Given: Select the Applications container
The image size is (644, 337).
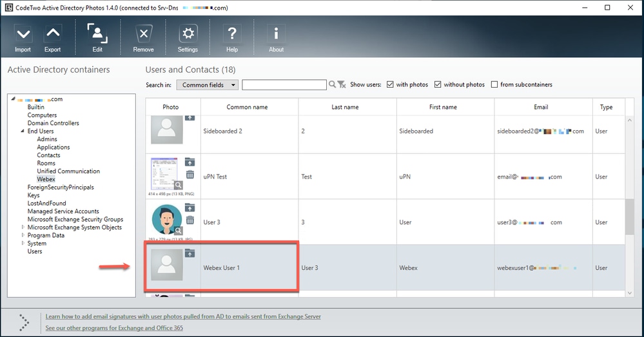Looking at the screenshot, I should (54, 147).
